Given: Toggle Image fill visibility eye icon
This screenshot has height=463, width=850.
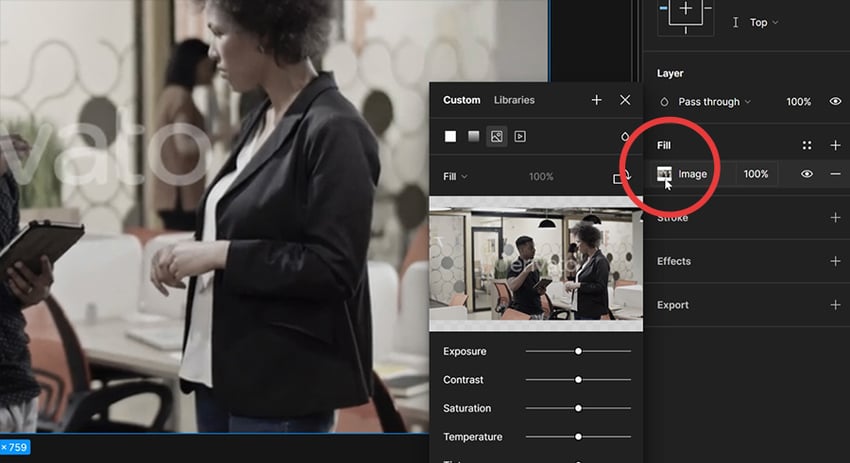Looking at the screenshot, I should [x=807, y=174].
